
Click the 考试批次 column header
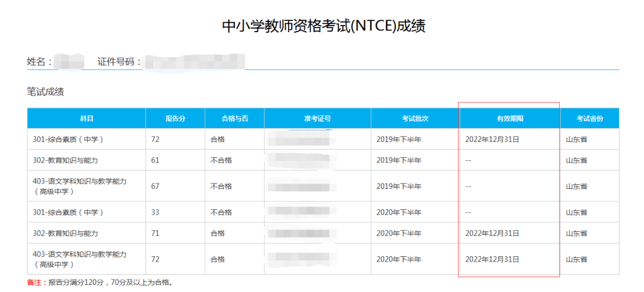pos(415,119)
